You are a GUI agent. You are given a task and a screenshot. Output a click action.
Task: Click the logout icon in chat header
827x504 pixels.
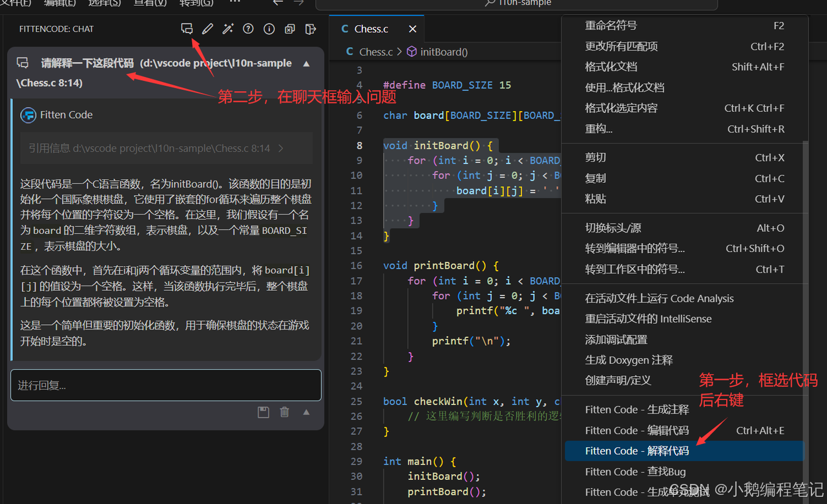pyautogui.click(x=311, y=29)
